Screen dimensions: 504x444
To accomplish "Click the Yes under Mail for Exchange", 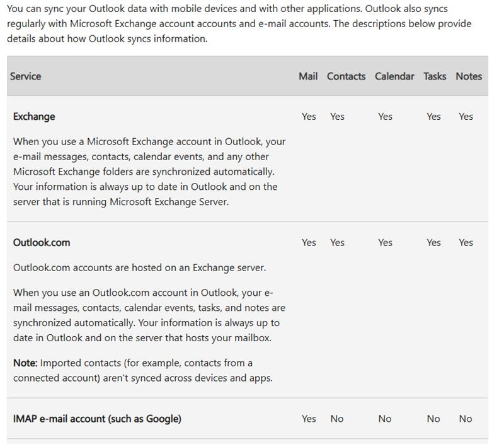I will (309, 117).
